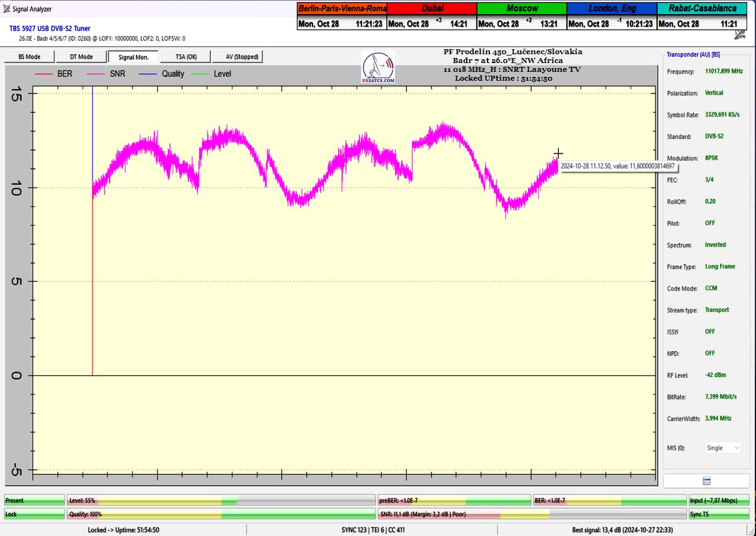The height and width of the screenshot is (536, 756).
Task: Click the DXSATCS.COM dish logo
Action: pyautogui.click(x=378, y=67)
